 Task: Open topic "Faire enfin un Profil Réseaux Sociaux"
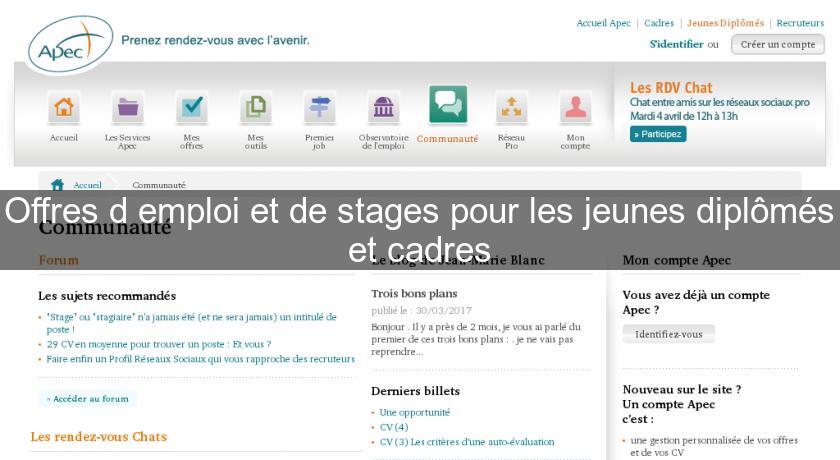[200, 359]
